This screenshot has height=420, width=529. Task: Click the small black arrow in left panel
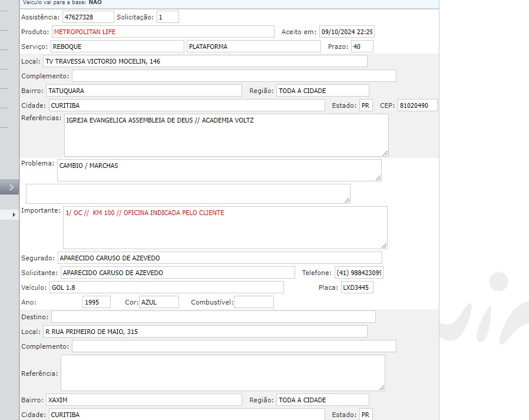click(x=14, y=215)
